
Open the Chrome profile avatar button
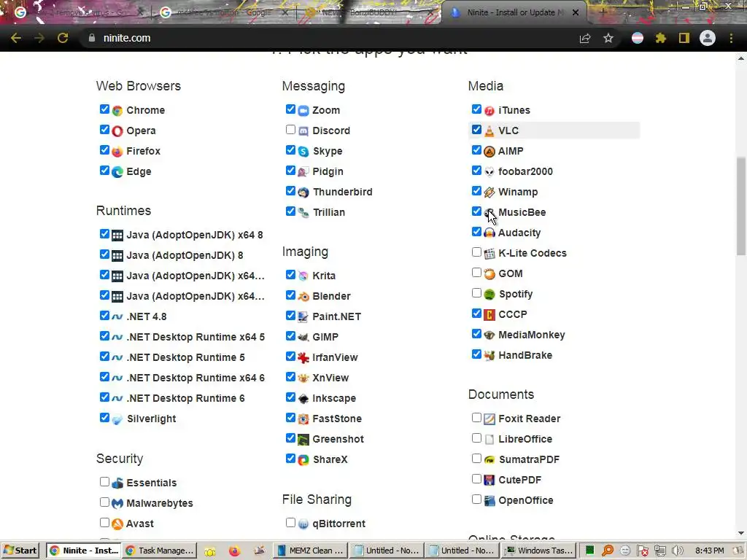tap(708, 38)
